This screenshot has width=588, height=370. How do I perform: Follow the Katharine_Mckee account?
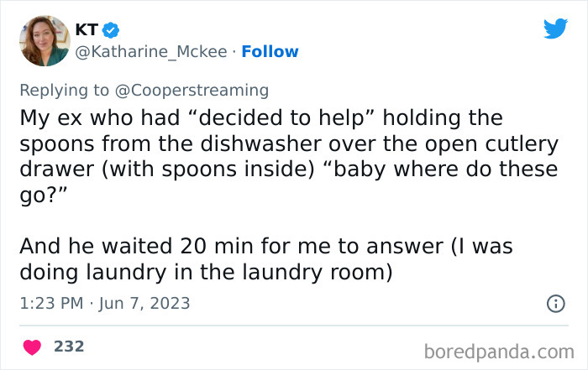click(x=270, y=52)
